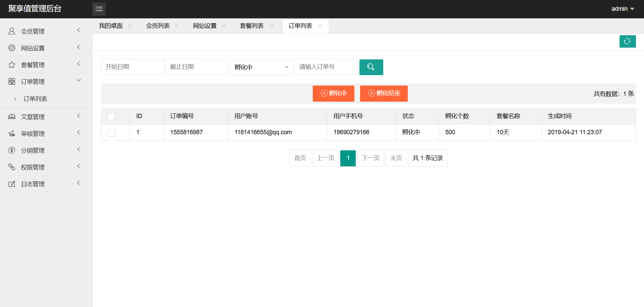This screenshot has width=644, height=307.
Task: Click the orange 孵化结束 button
Action: pyautogui.click(x=384, y=93)
